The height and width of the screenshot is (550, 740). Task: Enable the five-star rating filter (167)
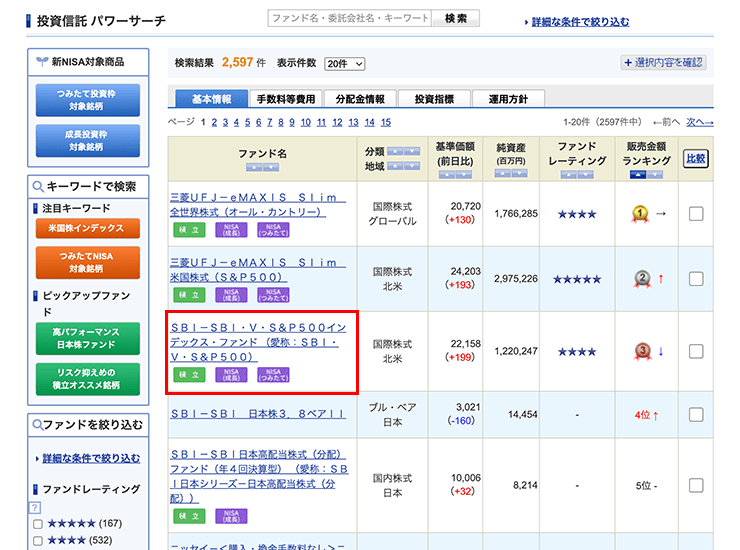click(x=38, y=523)
